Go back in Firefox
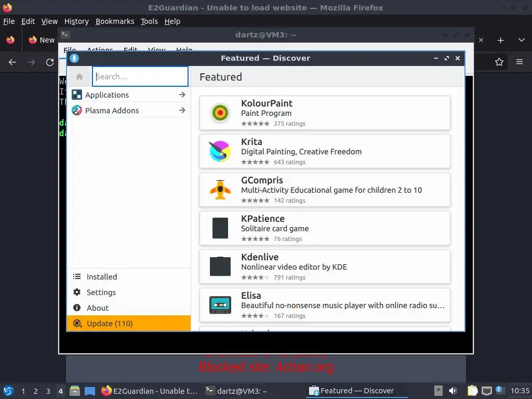The width and height of the screenshot is (532, 399). point(12,62)
